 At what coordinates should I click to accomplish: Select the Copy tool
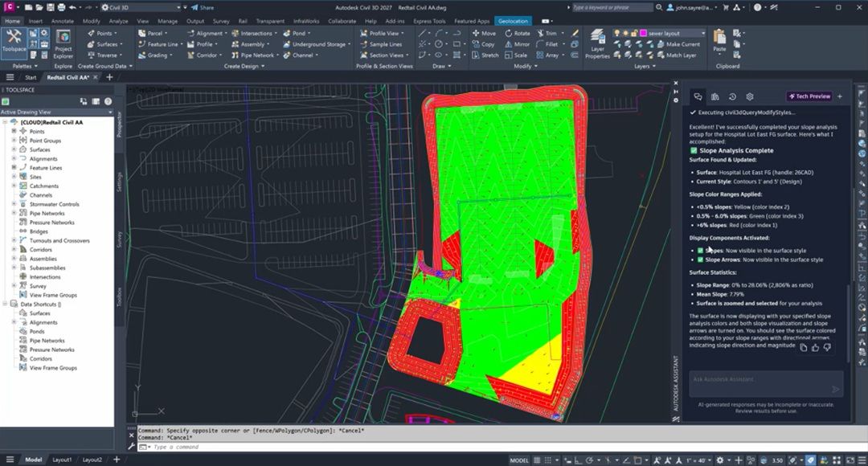point(483,44)
